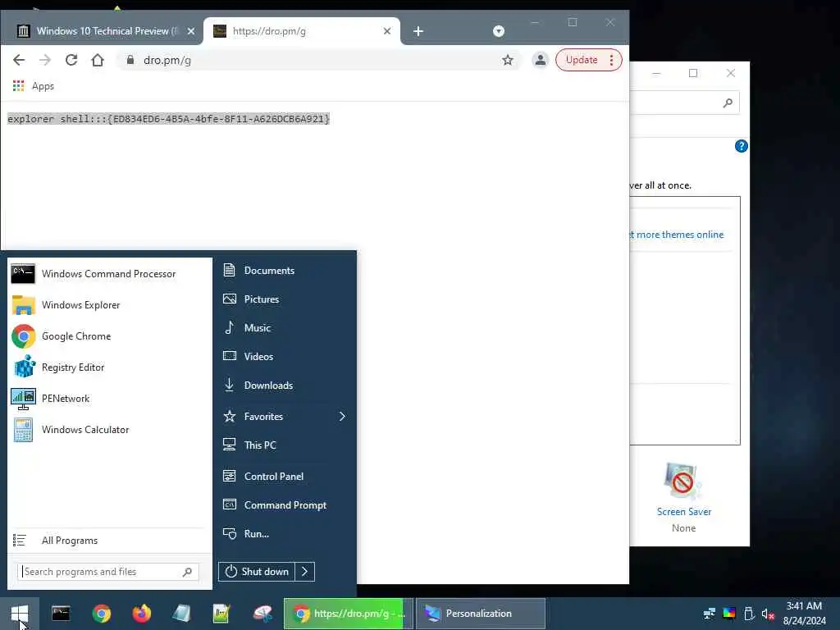Open the green notepad taskbar icon
840x630 pixels.
[x=221, y=614]
